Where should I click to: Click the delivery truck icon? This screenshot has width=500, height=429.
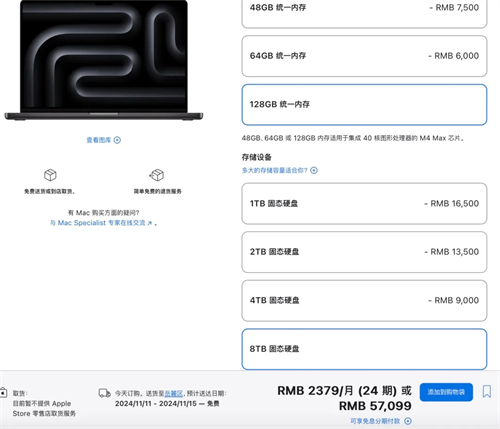pos(105,393)
